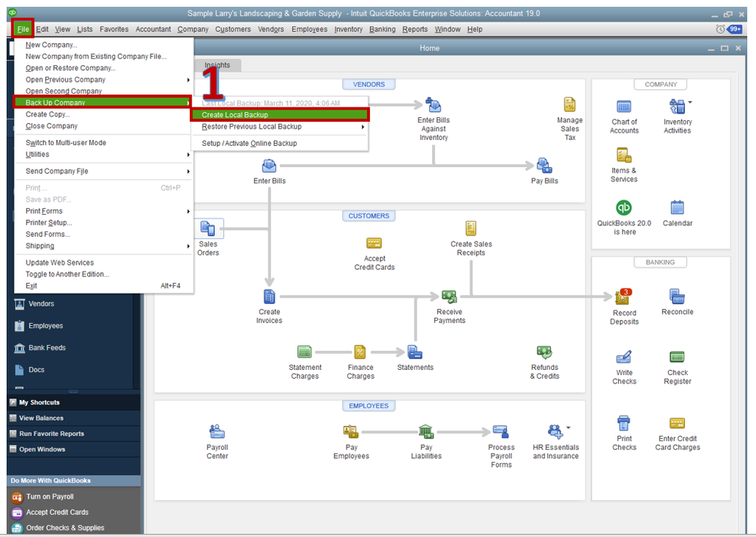The width and height of the screenshot is (756, 537).
Task: Open the Reports menu
Action: pyautogui.click(x=415, y=29)
